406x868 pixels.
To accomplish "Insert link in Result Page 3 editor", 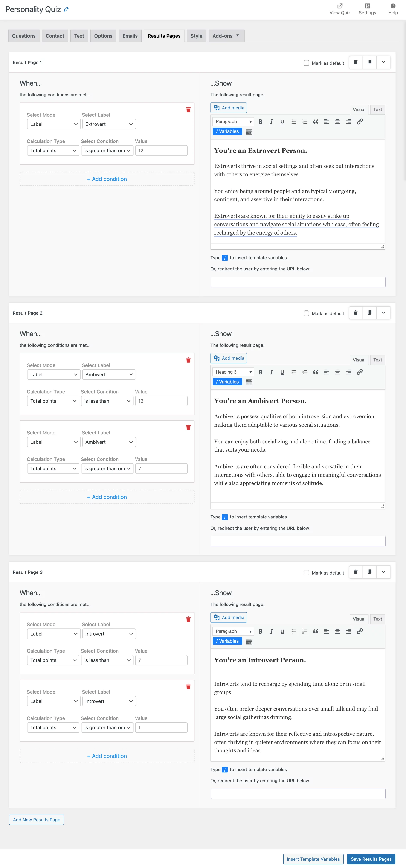I will pyautogui.click(x=360, y=631).
